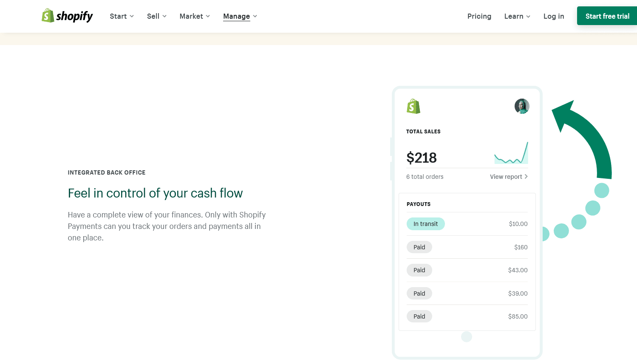Click the Shopify logo in the header
The width and height of the screenshot is (637, 364).
pyautogui.click(x=67, y=16)
